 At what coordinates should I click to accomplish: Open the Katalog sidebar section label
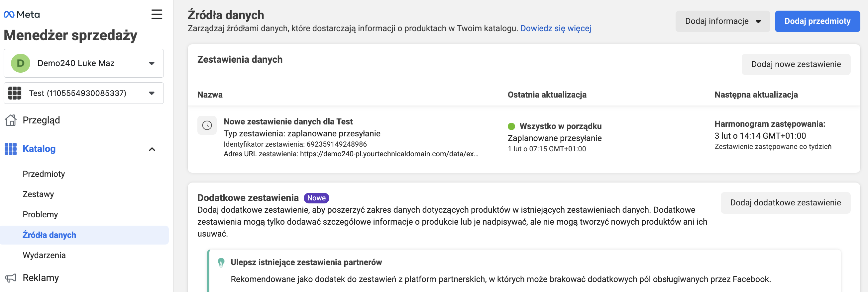click(x=39, y=149)
